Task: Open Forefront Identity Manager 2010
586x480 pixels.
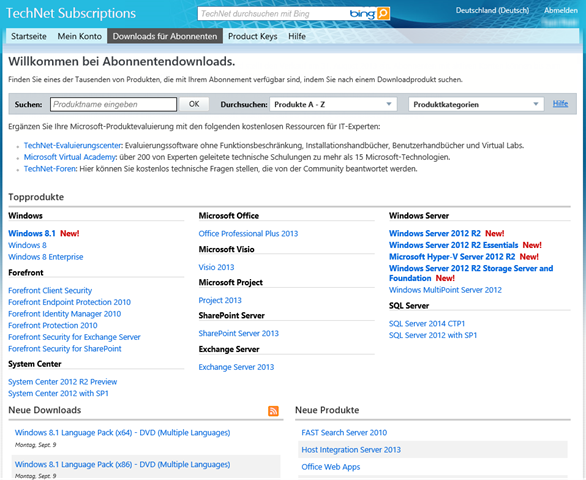Action: (x=65, y=314)
